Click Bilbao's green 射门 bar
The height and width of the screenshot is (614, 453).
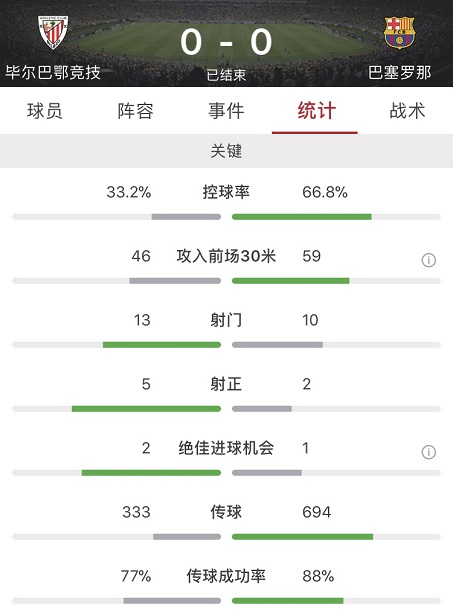click(162, 345)
